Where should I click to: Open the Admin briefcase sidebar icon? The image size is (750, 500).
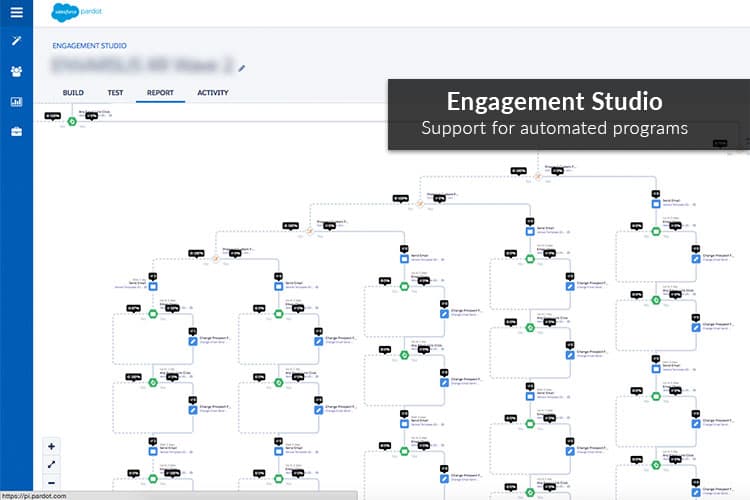[x=16, y=132]
